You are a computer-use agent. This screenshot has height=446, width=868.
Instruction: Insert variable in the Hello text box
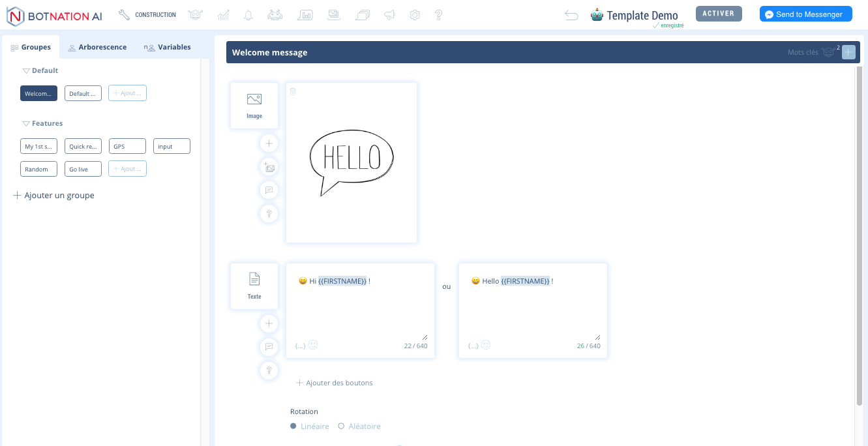tap(473, 346)
